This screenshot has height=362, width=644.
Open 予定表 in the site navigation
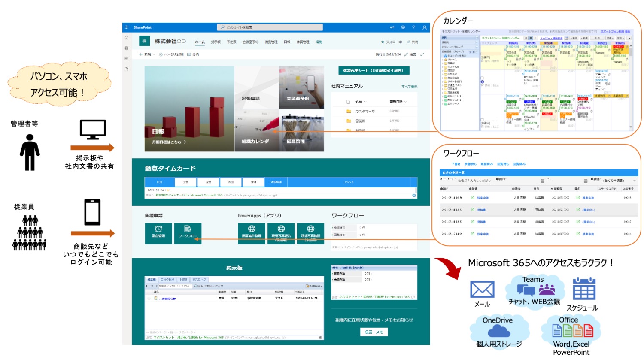point(232,42)
